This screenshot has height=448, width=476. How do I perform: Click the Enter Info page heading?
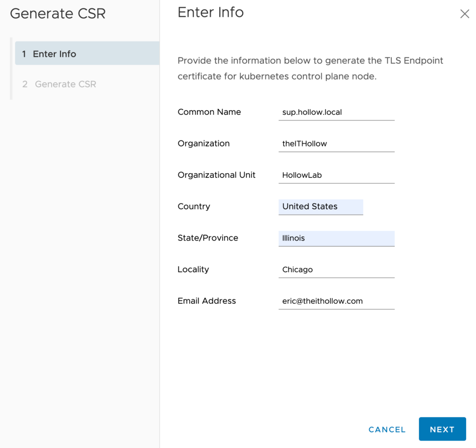click(211, 13)
